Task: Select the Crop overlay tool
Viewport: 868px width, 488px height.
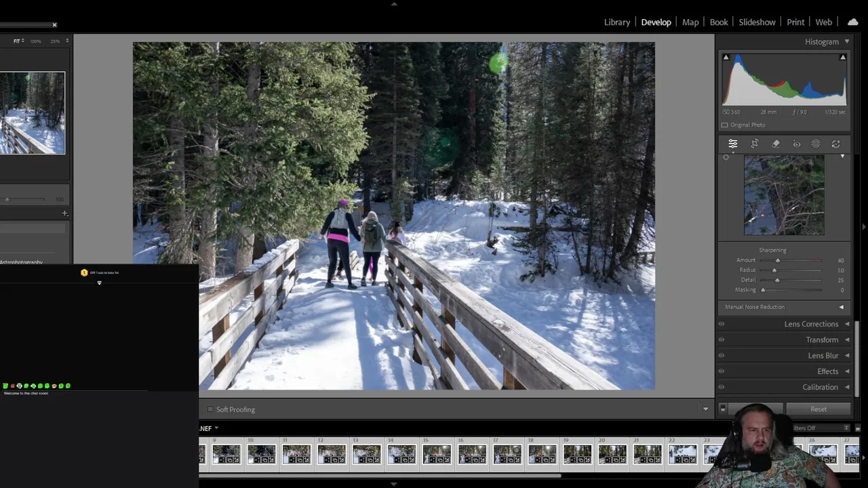Action: tap(755, 144)
